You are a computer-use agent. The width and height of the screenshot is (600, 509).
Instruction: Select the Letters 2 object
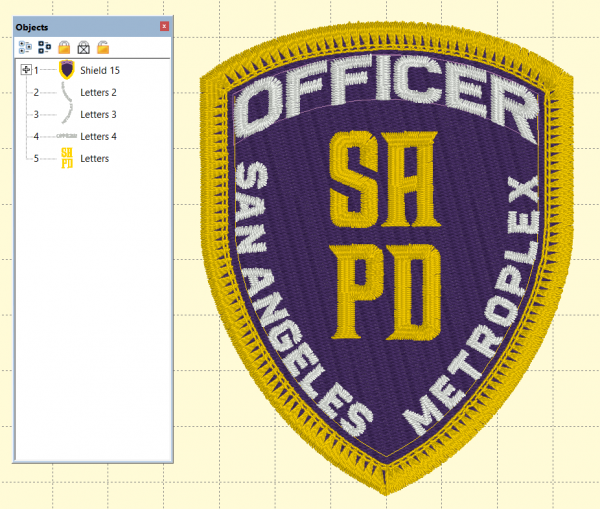(98, 92)
